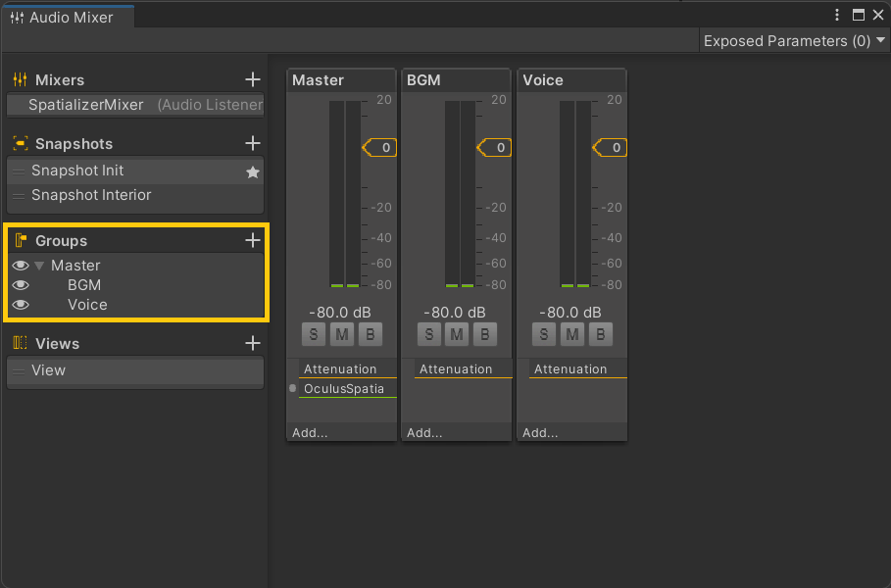Click the drag handle of the View row
Image resolution: width=891 pixels, height=588 pixels.
point(19,371)
